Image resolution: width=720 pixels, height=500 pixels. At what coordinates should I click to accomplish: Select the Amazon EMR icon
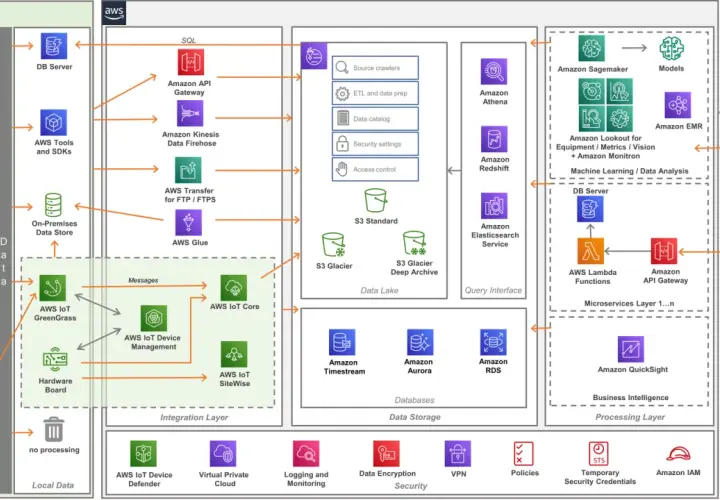pos(677,105)
